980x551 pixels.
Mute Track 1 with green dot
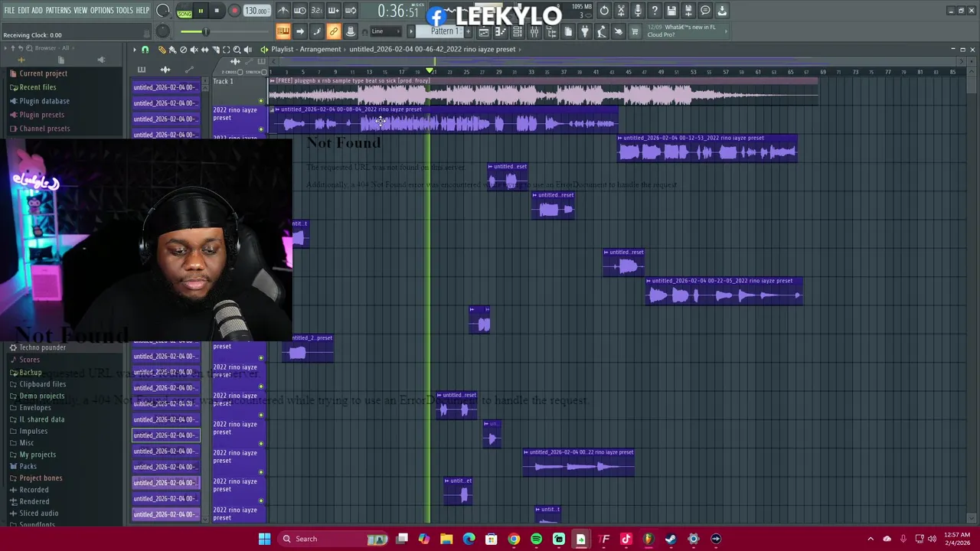pyautogui.click(x=261, y=101)
